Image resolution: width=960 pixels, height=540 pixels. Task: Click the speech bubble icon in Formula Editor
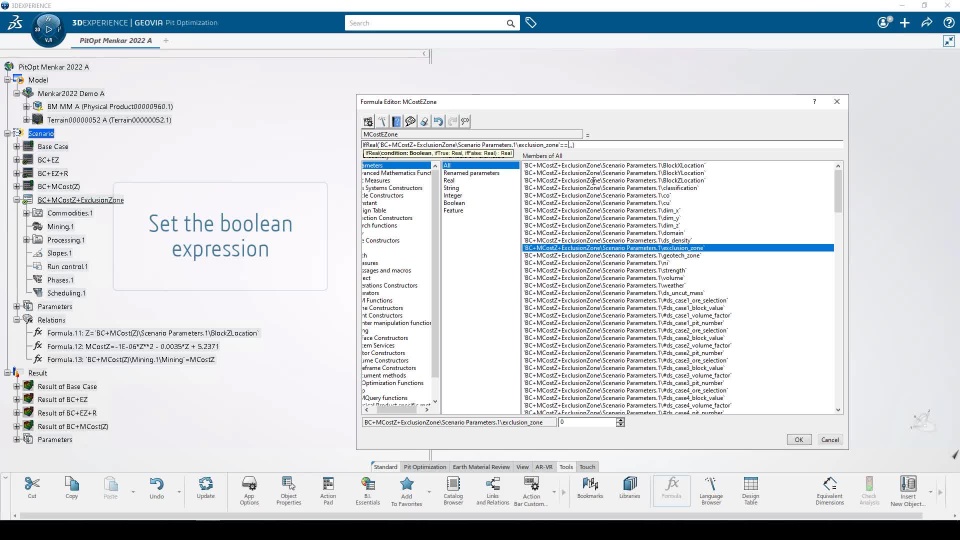coord(410,121)
